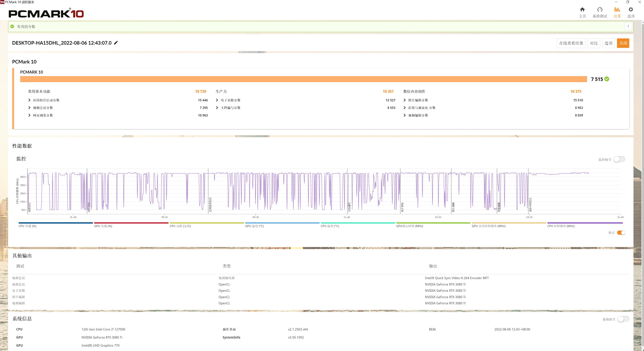Turn off the 标记 markers toggle
This screenshot has width=644, height=351.
621,233
